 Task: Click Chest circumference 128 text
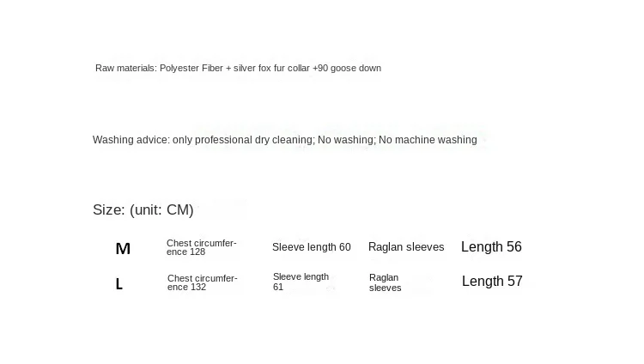tap(201, 247)
